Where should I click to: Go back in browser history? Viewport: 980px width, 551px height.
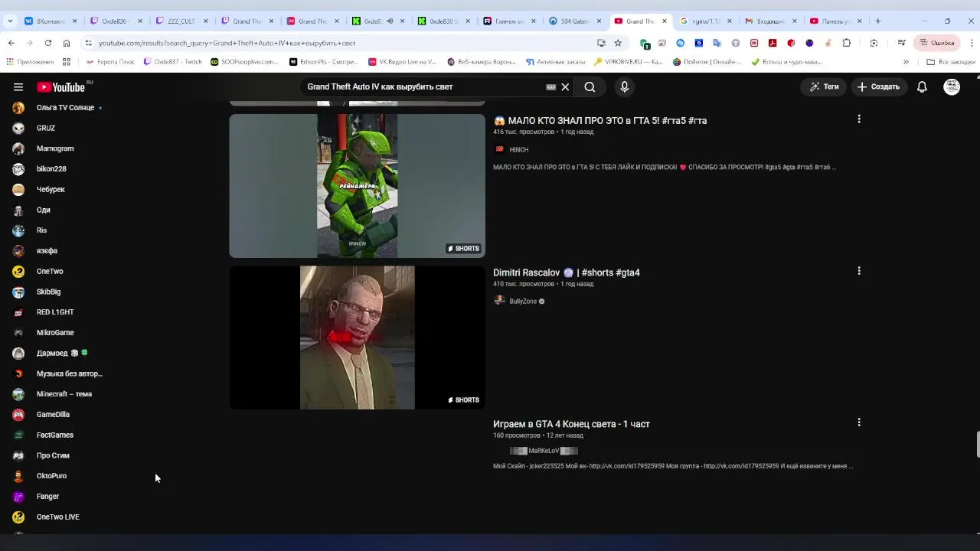tap(11, 43)
